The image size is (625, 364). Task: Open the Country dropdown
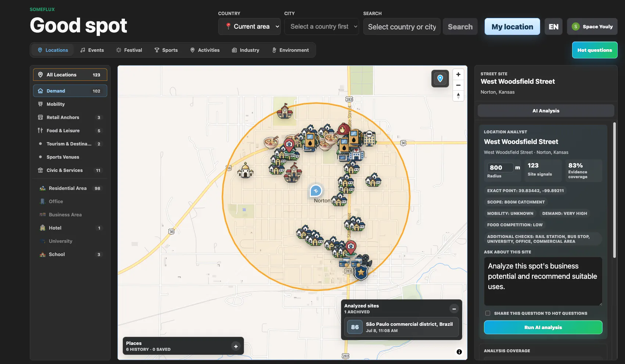(249, 26)
